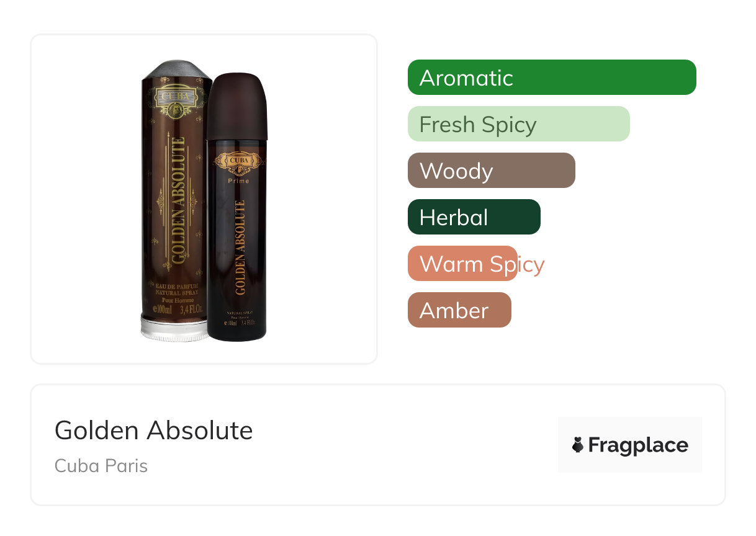This screenshot has width=756, height=536.
Task: Click the silver base of the tin box
Action: point(176,328)
